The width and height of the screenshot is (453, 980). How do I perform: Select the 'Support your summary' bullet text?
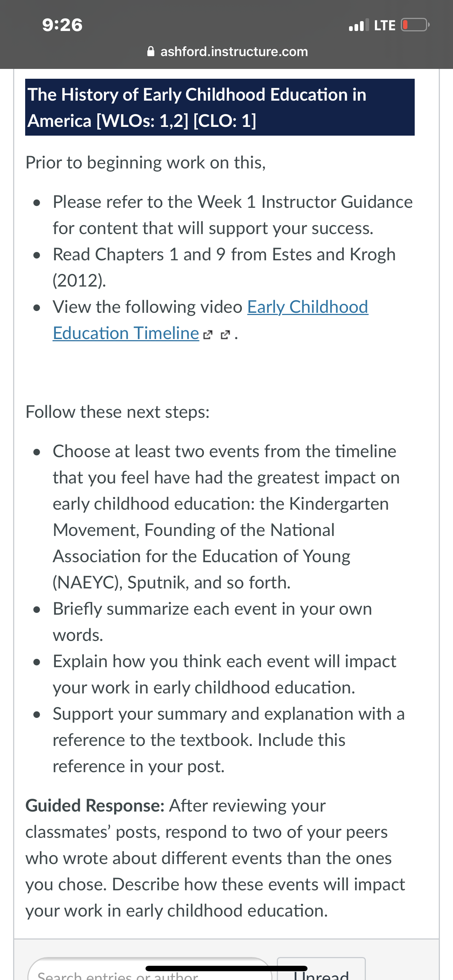228,740
